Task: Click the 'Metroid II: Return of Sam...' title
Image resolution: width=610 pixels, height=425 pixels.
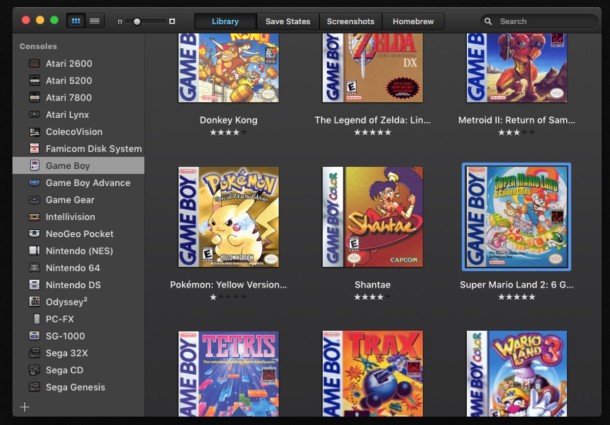Action: [x=517, y=120]
